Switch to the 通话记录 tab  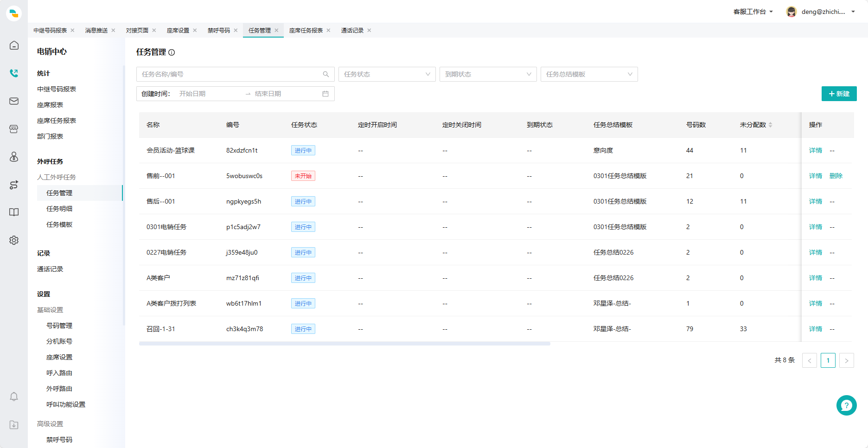tap(352, 30)
